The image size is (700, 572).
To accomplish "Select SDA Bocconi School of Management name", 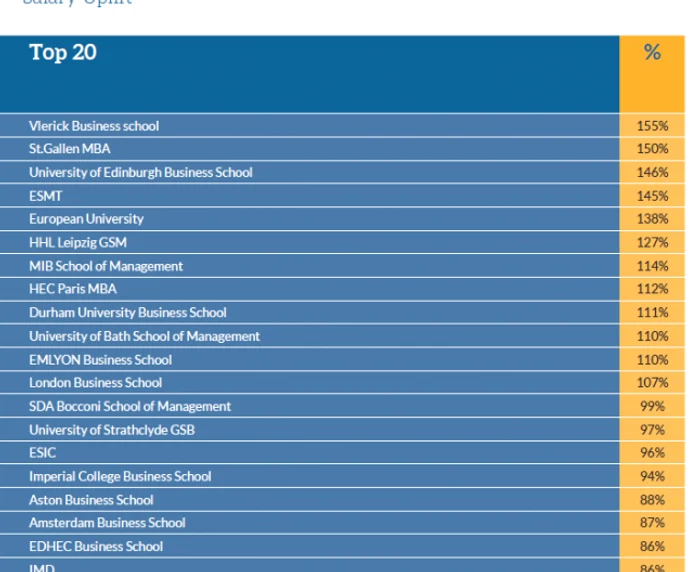I will pyautogui.click(x=130, y=406).
